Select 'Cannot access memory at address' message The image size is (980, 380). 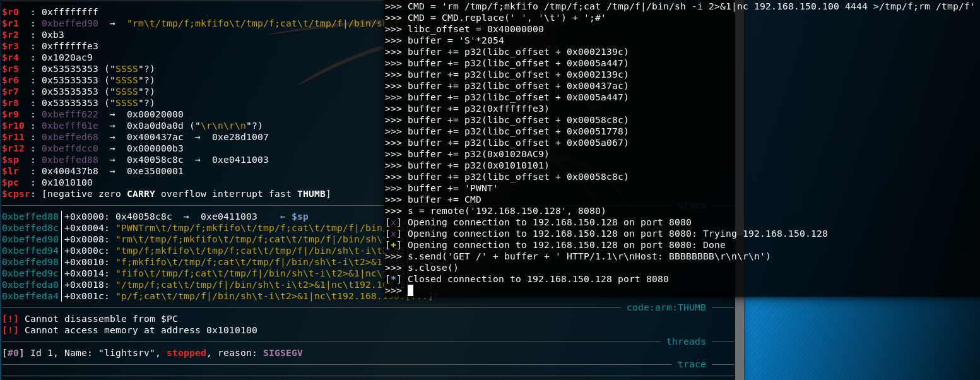[x=129, y=330]
